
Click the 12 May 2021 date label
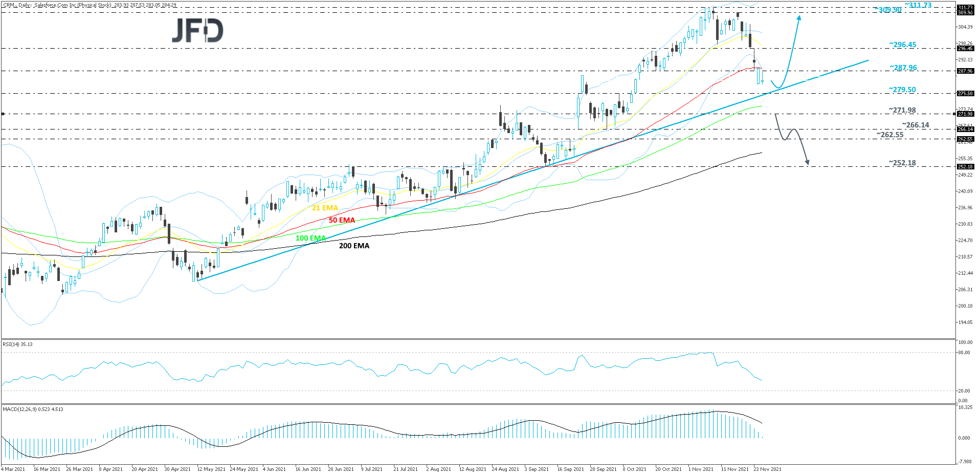tap(211, 469)
